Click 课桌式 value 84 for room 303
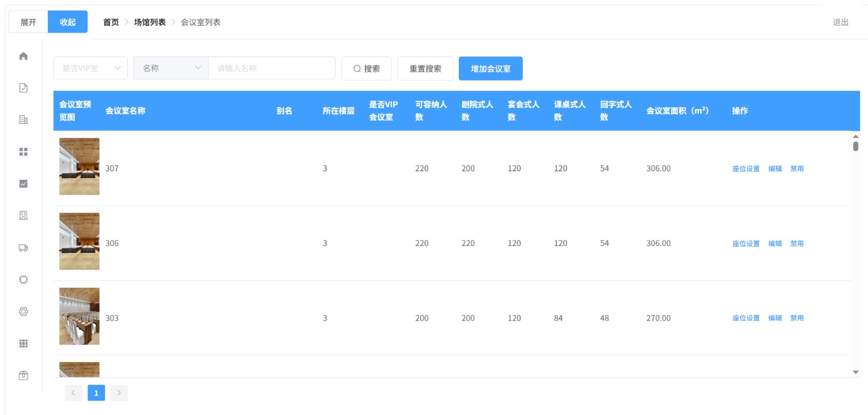This screenshot has height=415, width=868. click(558, 318)
